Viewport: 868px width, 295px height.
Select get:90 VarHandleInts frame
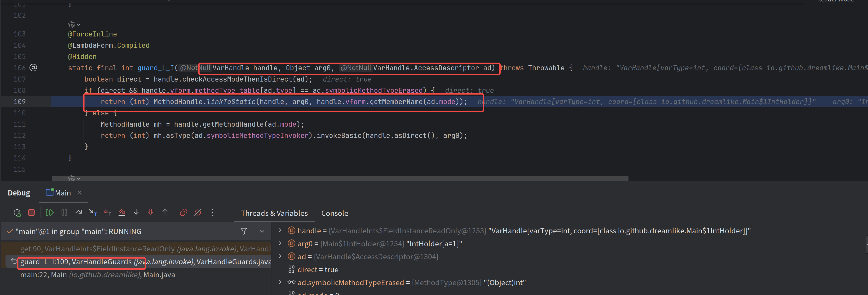[x=146, y=249]
